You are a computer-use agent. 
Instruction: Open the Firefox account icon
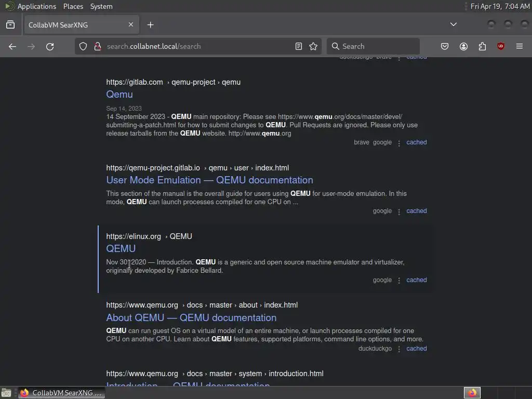pyautogui.click(x=464, y=46)
